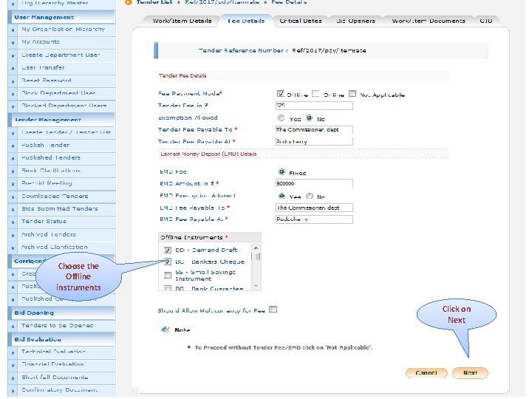Open Archived Clarification in sidebar
Screen dimensions: 532x399
[x=54, y=247]
